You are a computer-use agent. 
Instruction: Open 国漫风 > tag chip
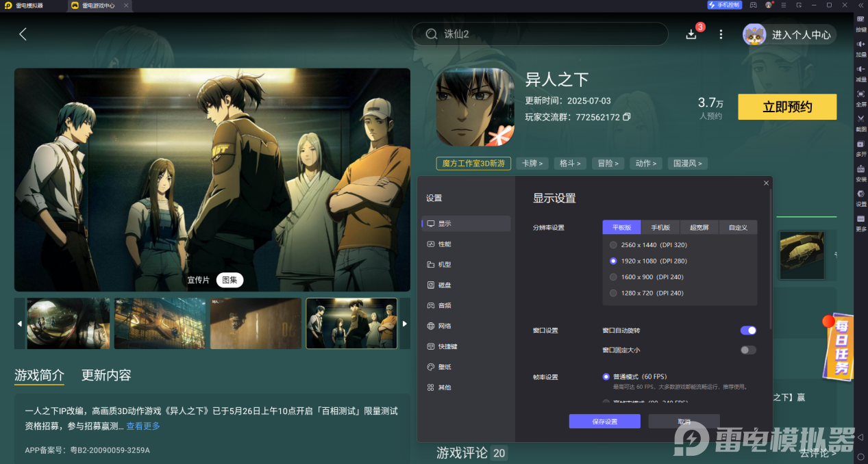687,164
